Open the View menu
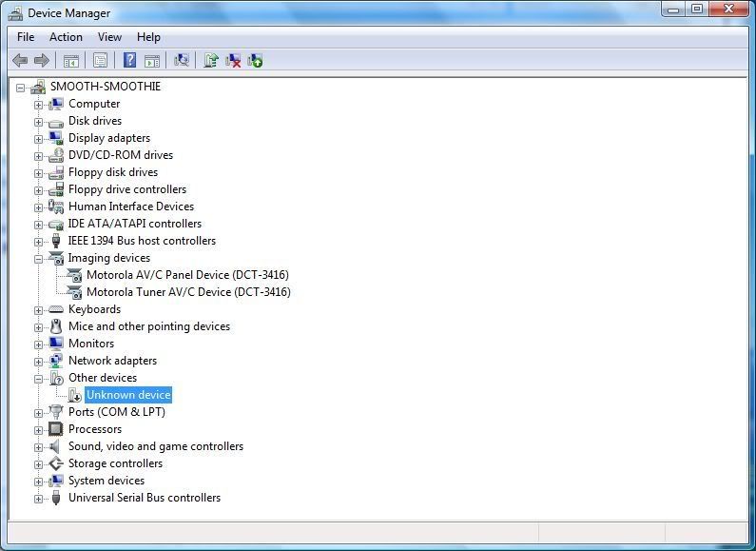 click(110, 37)
